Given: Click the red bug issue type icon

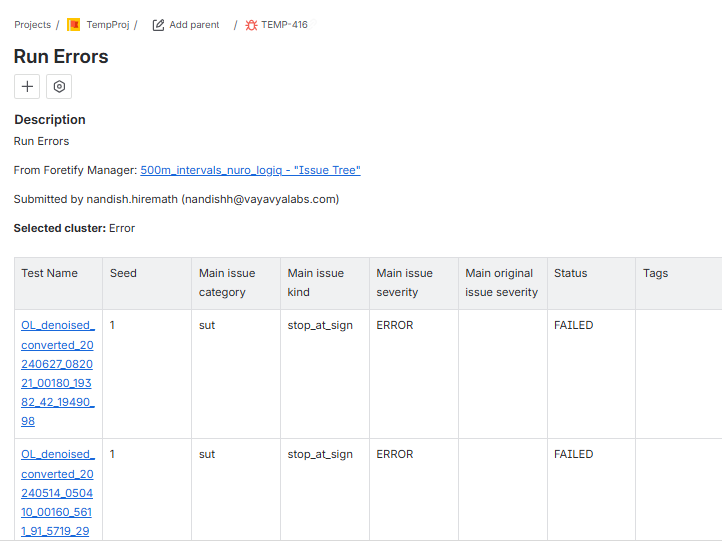Looking at the screenshot, I should point(251,25).
